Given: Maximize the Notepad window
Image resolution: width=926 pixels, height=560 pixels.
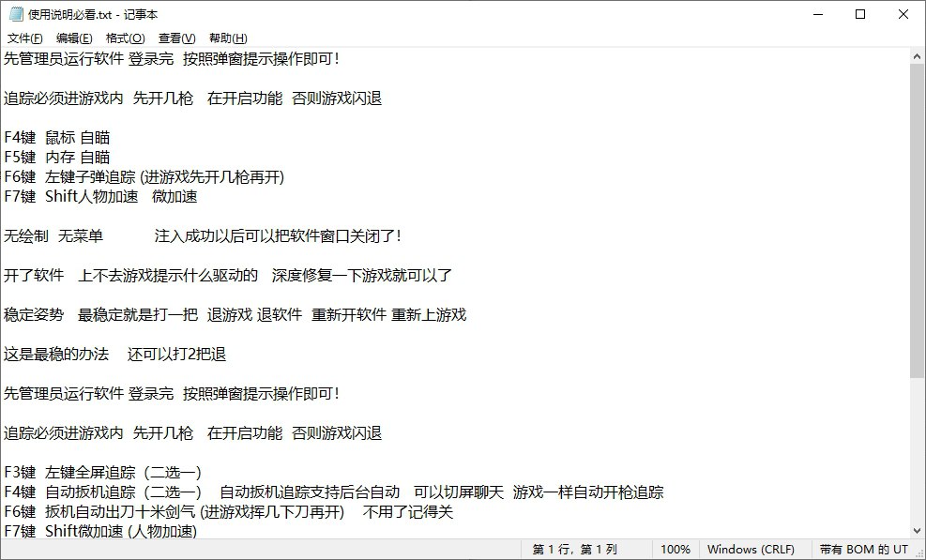Looking at the screenshot, I should tap(860, 14).
